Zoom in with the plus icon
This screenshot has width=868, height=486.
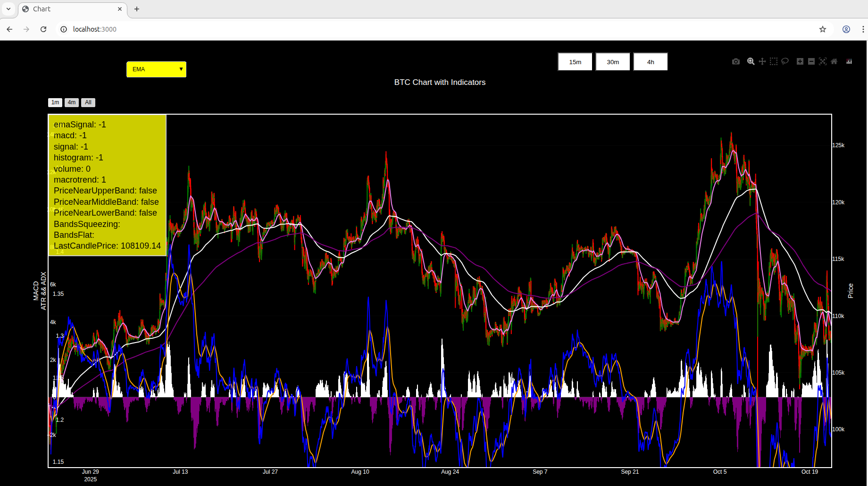tap(800, 62)
